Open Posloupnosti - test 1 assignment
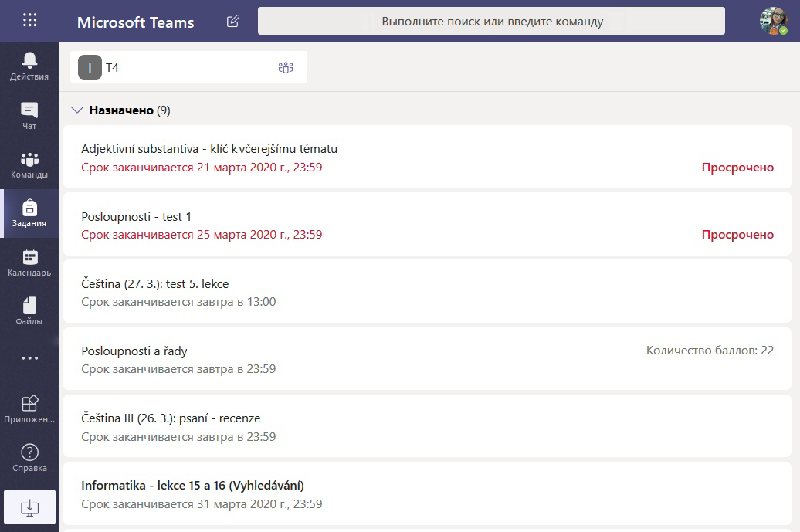 click(427, 225)
